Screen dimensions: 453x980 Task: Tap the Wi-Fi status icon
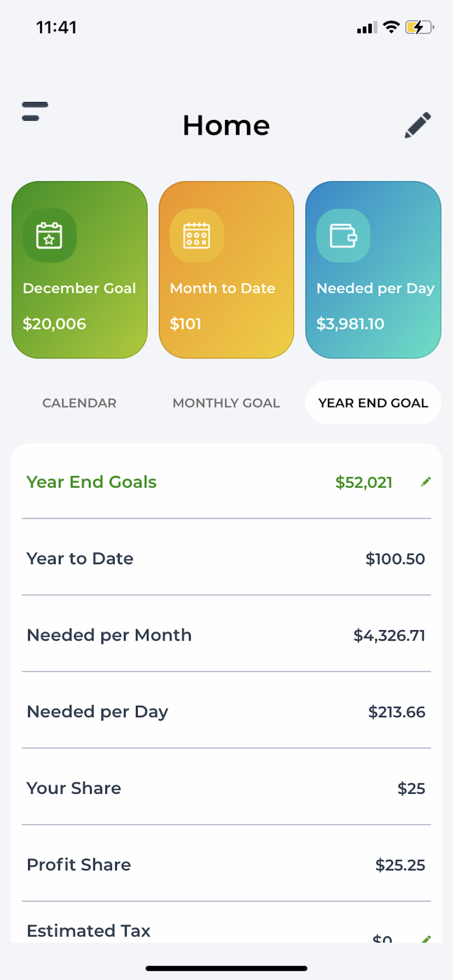tap(391, 27)
